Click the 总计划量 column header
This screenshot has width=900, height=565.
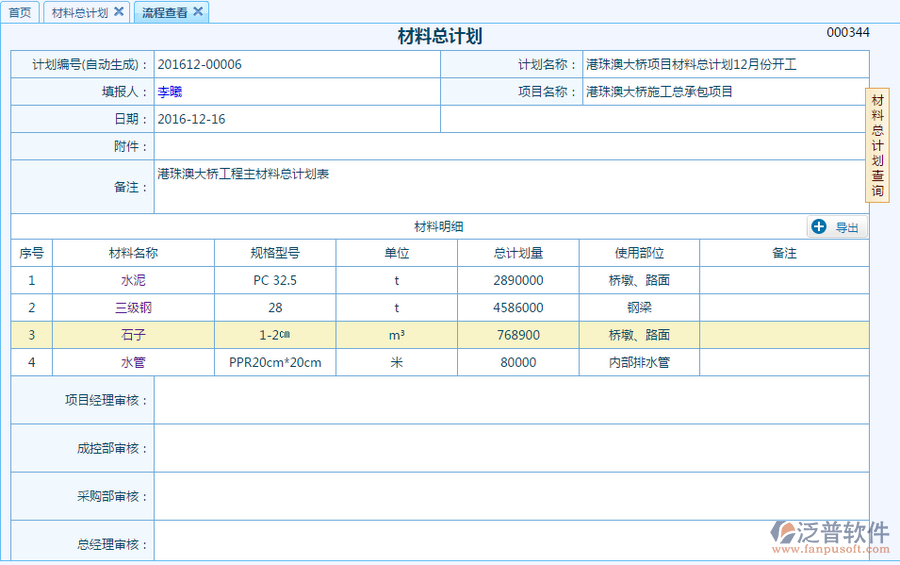point(518,253)
